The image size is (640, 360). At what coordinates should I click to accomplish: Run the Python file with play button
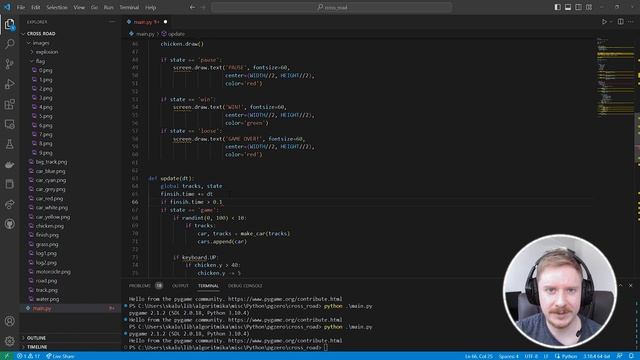(x=604, y=22)
